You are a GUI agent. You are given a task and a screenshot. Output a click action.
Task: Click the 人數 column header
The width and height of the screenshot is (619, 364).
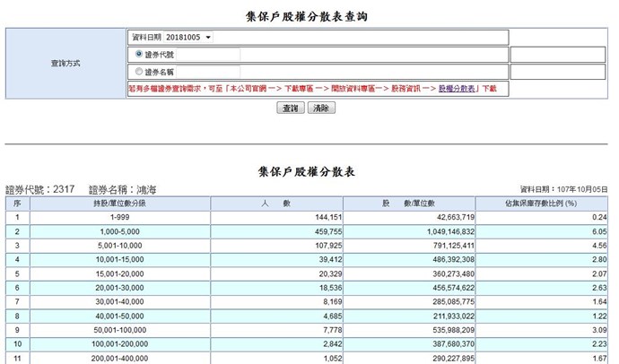coord(280,204)
